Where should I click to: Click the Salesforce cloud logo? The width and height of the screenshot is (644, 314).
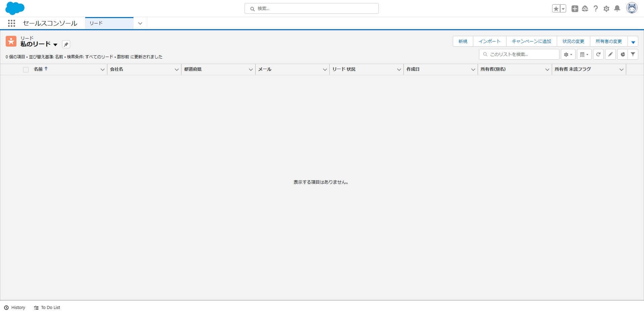pyautogui.click(x=15, y=8)
